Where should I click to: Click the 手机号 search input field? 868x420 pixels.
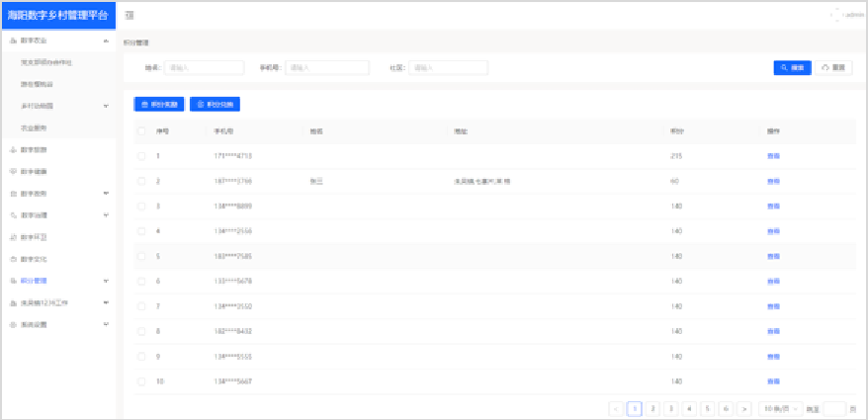327,68
